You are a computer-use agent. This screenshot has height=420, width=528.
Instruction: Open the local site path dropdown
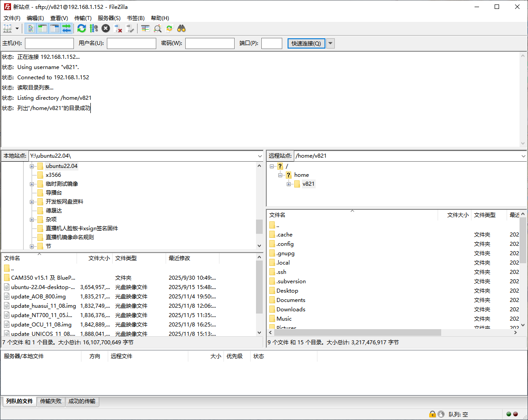(x=260, y=156)
